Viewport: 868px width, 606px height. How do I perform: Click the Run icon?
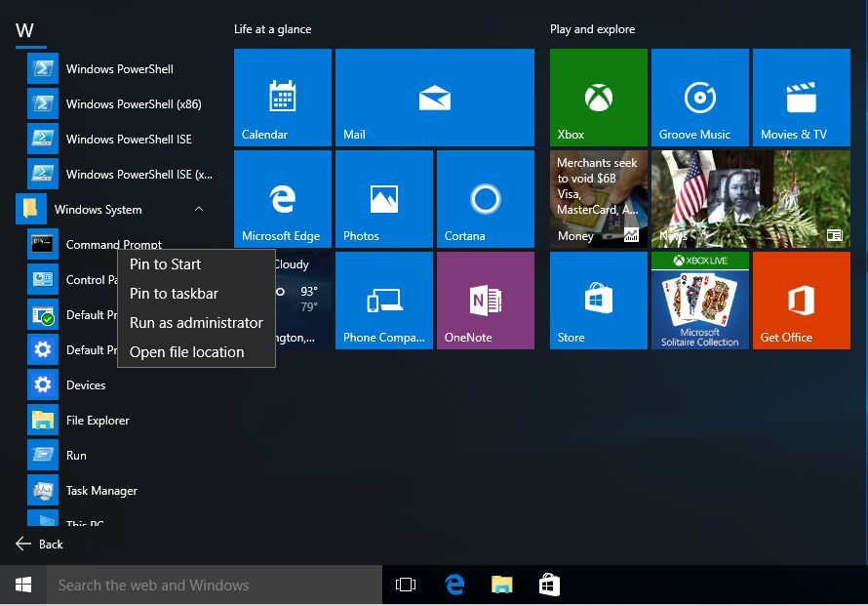(43, 456)
